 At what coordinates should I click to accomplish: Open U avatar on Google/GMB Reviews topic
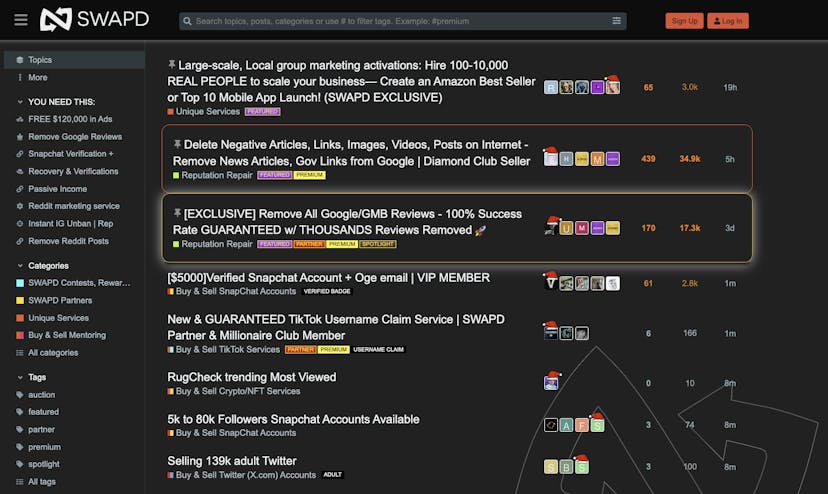pos(566,228)
